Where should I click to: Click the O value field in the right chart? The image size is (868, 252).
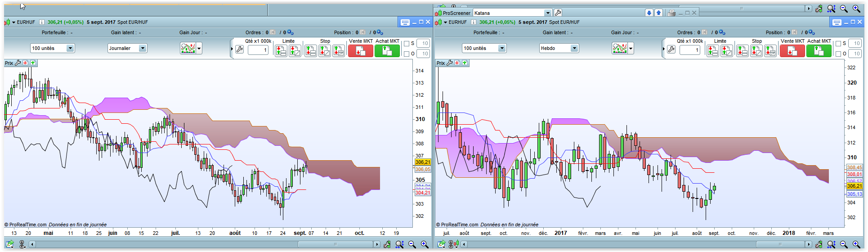click(855, 54)
